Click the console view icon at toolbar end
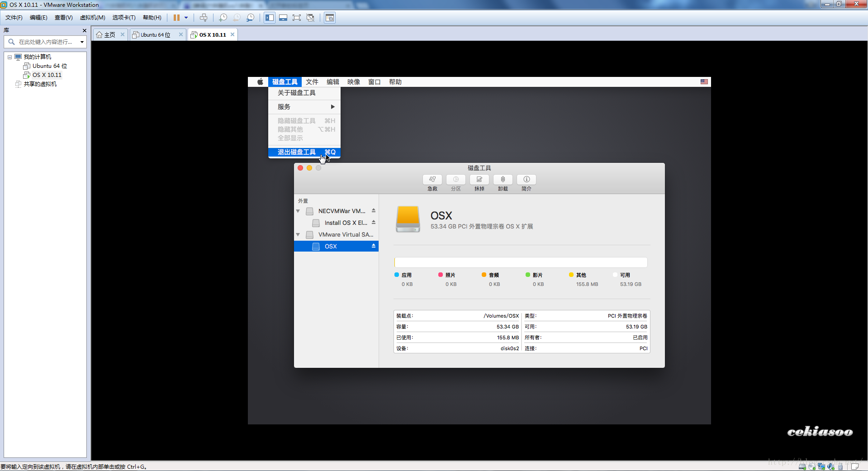The height and width of the screenshot is (471, 868). [330, 18]
